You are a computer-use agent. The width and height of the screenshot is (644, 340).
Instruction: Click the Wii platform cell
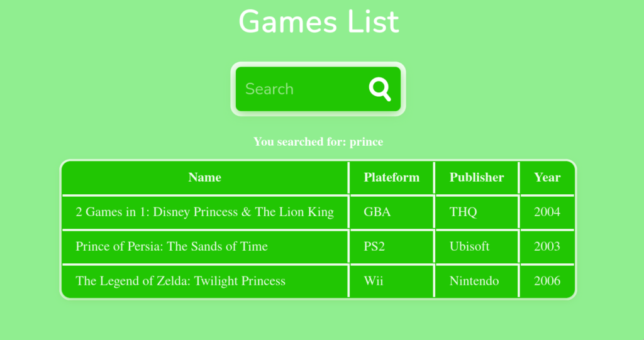391,281
